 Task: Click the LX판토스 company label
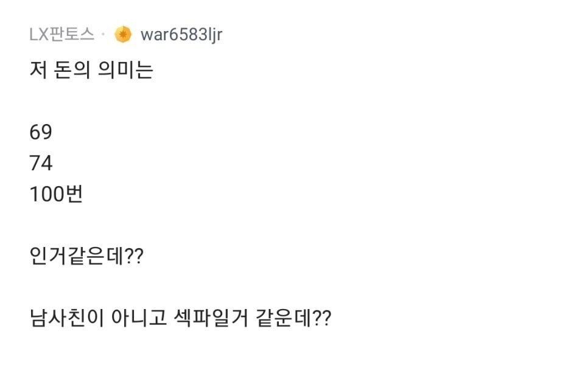tap(61, 35)
